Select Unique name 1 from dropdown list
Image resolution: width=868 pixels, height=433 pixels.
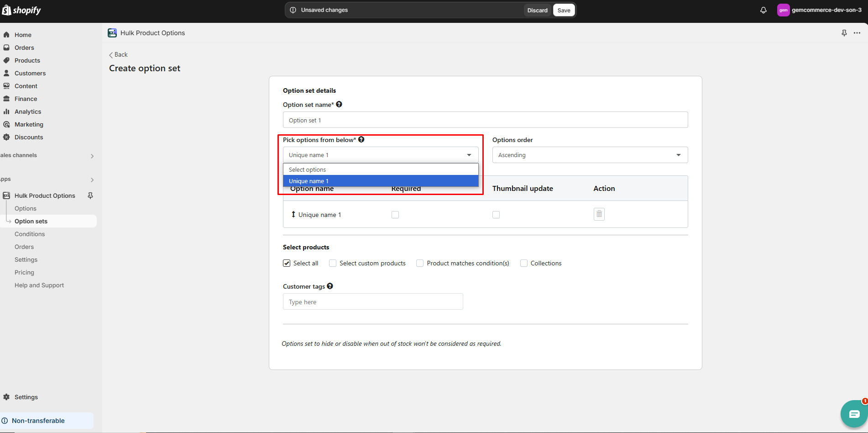(x=380, y=181)
